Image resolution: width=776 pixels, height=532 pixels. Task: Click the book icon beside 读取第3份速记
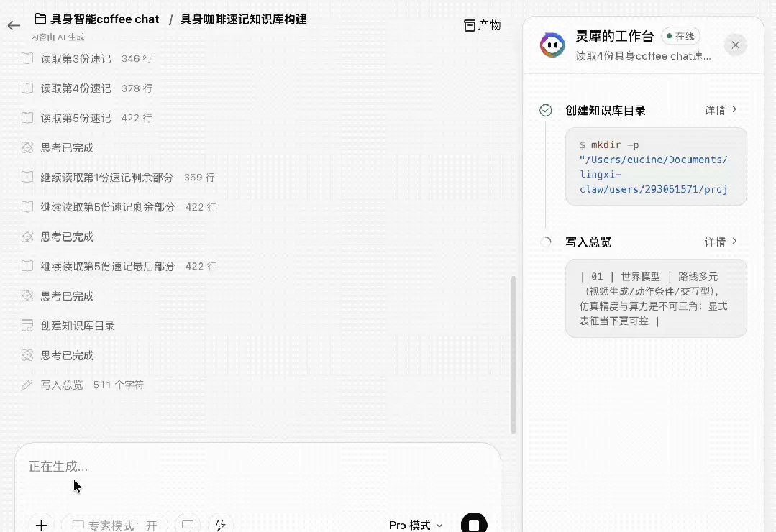(27, 58)
